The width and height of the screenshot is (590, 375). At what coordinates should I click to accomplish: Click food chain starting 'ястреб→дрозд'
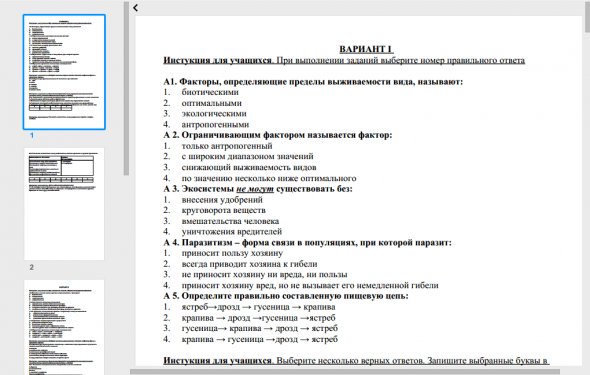[x=258, y=307]
